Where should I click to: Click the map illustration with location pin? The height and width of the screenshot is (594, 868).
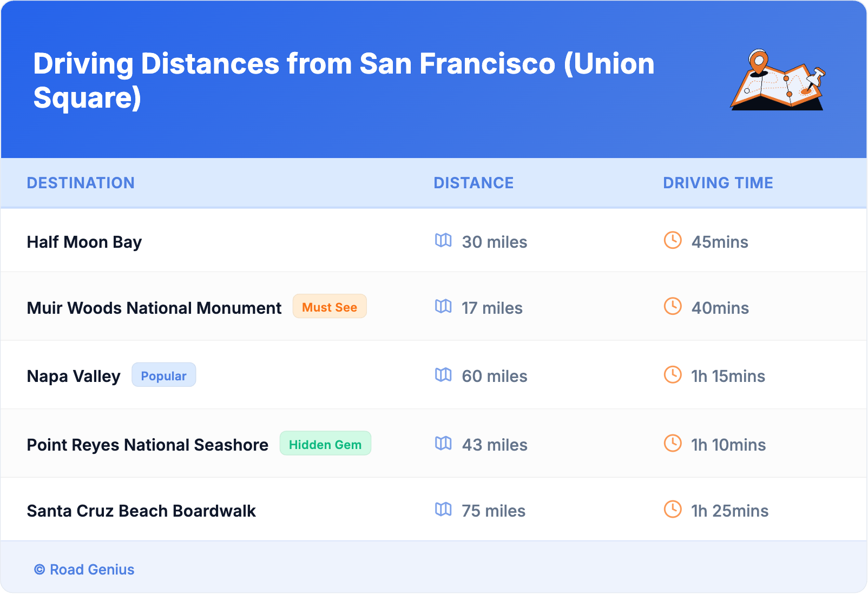click(x=778, y=80)
